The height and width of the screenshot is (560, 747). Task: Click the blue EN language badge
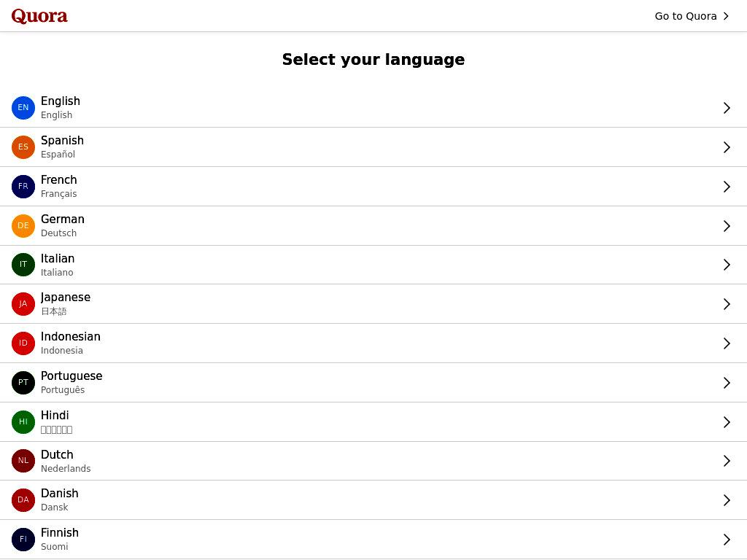[23, 108]
